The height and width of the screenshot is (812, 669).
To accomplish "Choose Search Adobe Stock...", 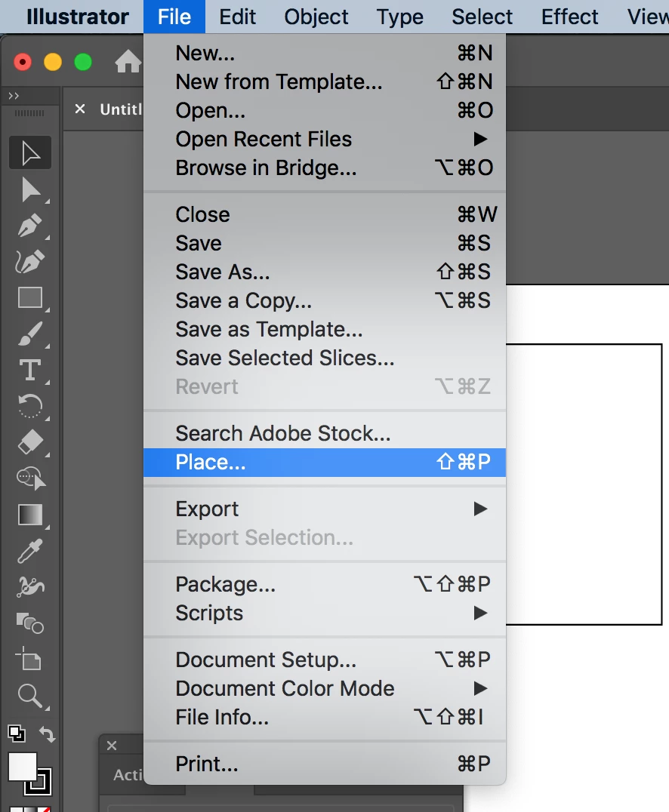I will pyautogui.click(x=325, y=433).
